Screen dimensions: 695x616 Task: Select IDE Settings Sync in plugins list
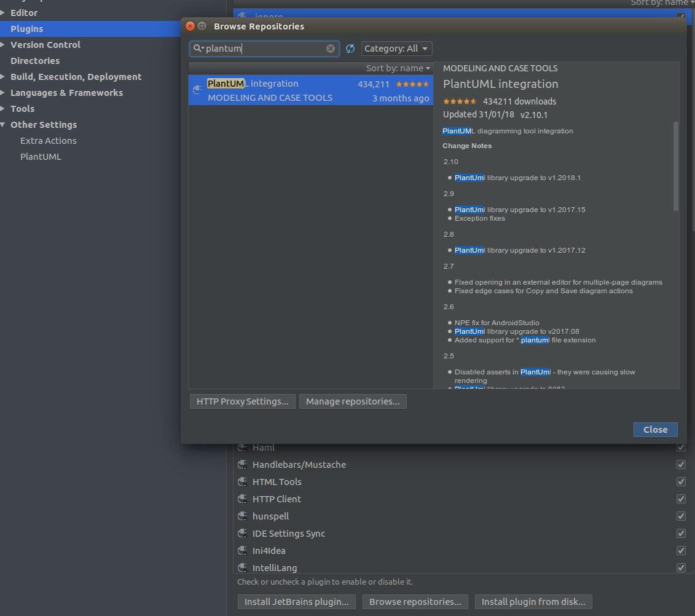(x=289, y=534)
